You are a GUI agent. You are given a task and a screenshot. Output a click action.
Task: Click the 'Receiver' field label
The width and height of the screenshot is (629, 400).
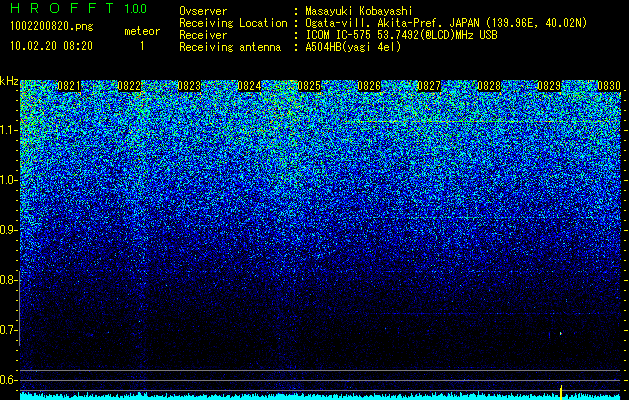pos(203,35)
